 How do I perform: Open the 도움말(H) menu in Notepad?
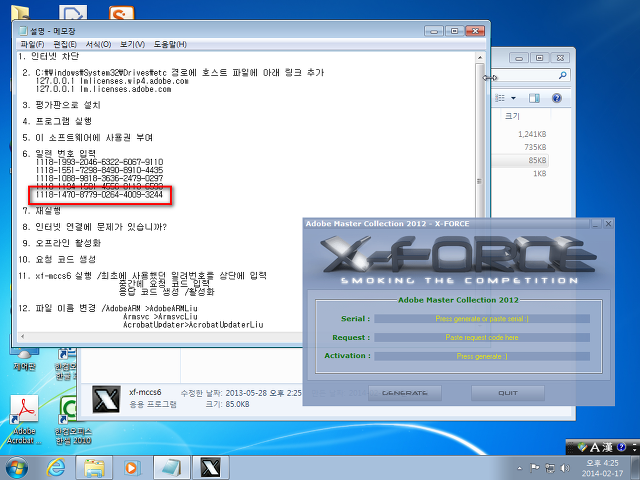click(170, 44)
